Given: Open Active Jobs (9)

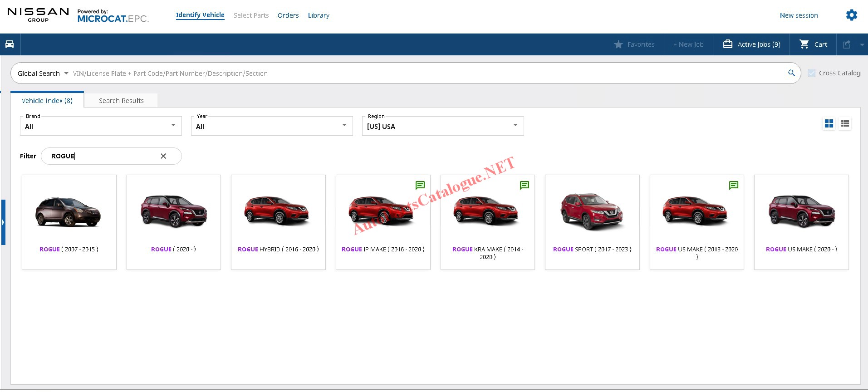Looking at the screenshot, I should 751,44.
